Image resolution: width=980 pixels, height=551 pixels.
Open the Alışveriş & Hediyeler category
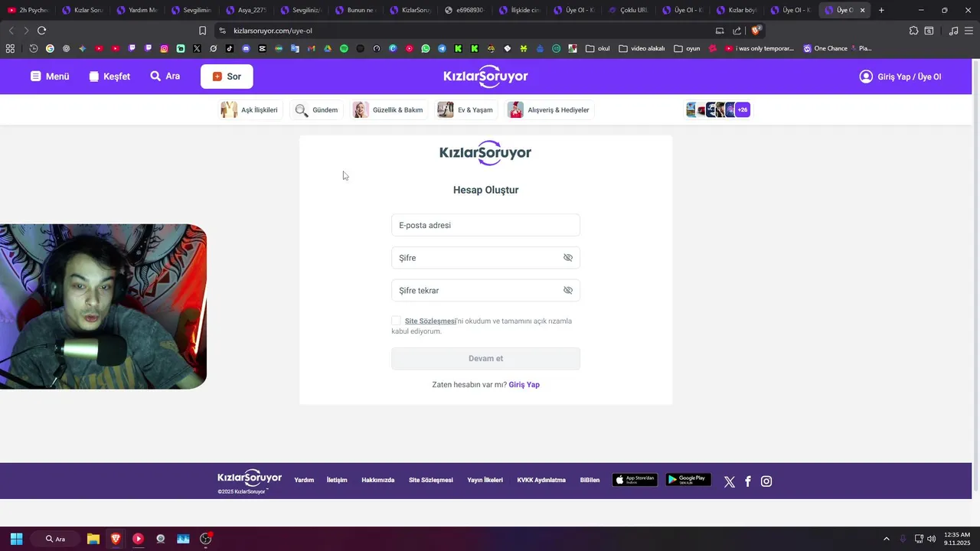point(549,110)
